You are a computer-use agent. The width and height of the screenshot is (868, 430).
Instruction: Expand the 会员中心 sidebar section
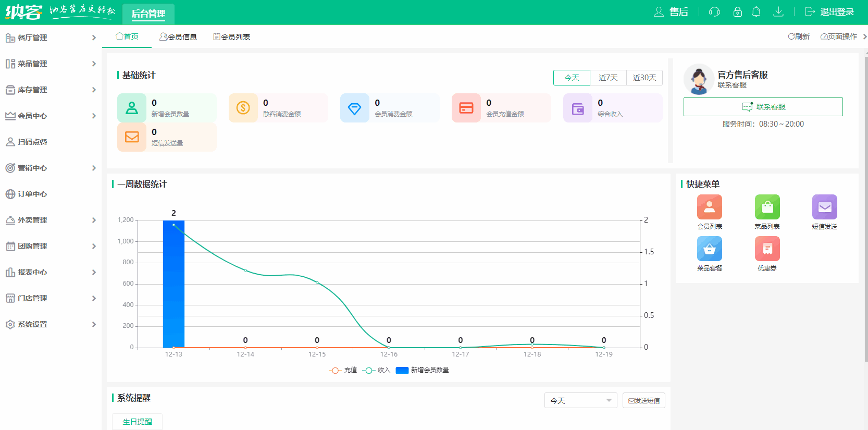51,116
